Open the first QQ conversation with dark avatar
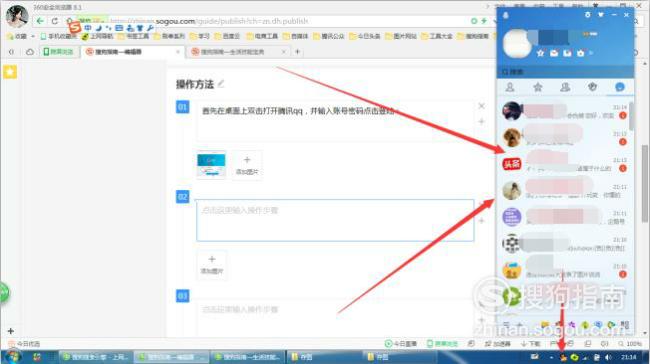The width and height of the screenshot is (650, 364). 564,111
